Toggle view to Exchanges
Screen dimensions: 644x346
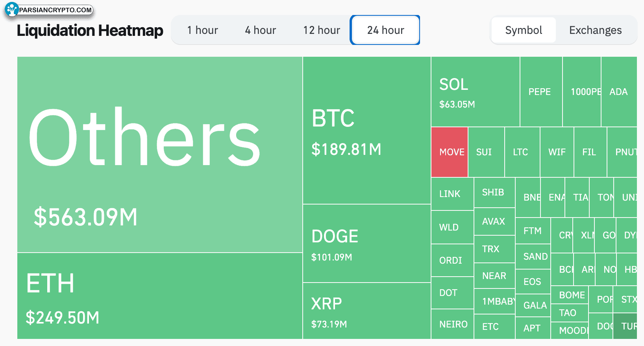coord(595,30)
